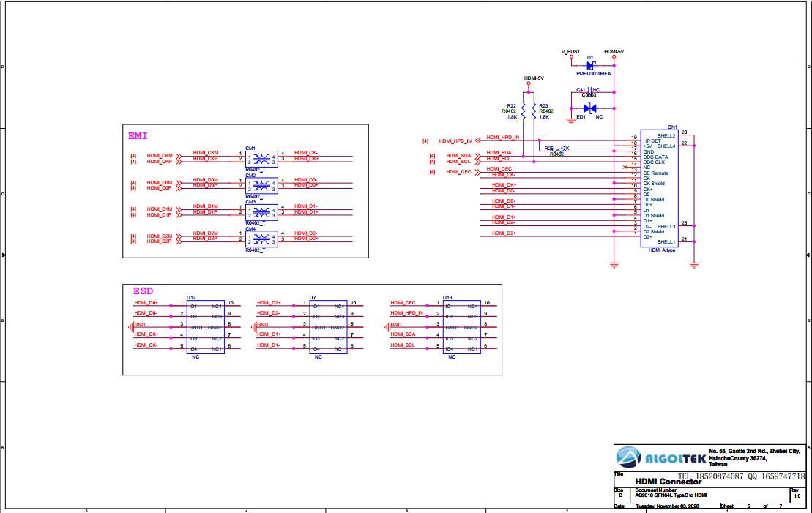The width and height of the screenshot is (812, 513).
Task: Click the CE Remote pin name on CN1
Action: [655, 173]
